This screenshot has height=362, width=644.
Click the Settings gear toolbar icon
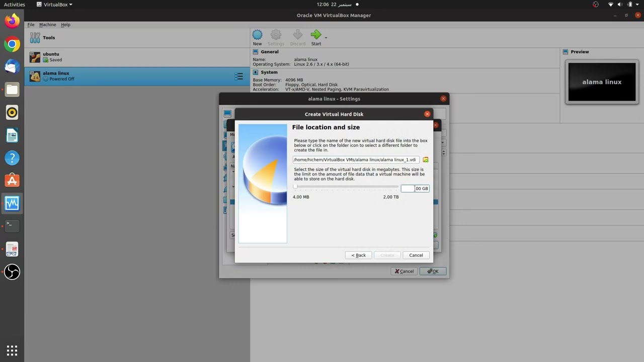click(x=276, y=37)
